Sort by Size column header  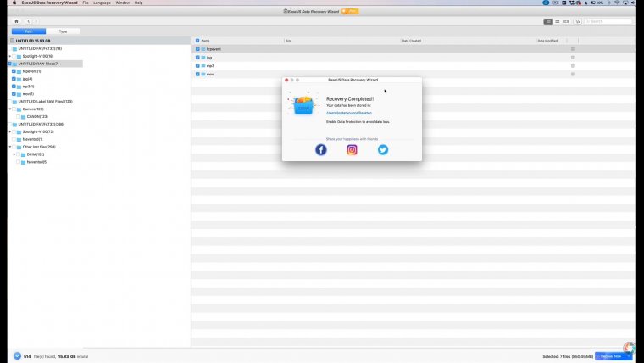[x=288, y=41]
